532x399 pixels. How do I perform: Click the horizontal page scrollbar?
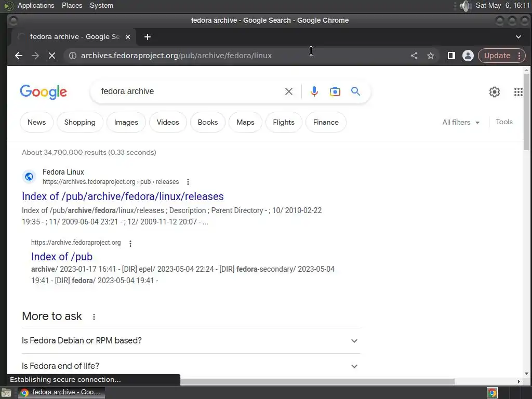[x=317, y=382]
